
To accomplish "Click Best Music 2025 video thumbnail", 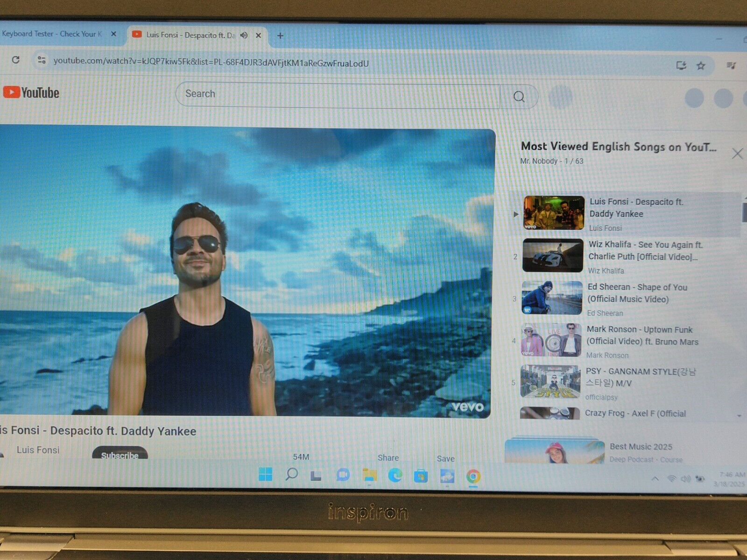I will pos(555,451).
